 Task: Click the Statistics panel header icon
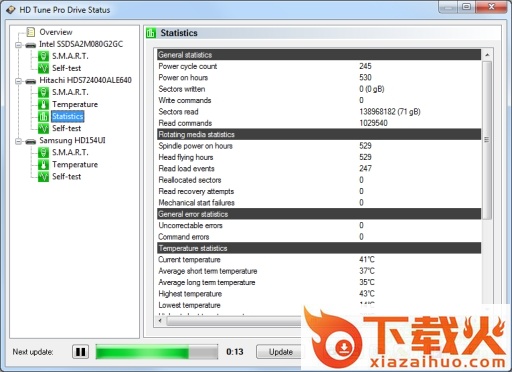click(151, 33)
